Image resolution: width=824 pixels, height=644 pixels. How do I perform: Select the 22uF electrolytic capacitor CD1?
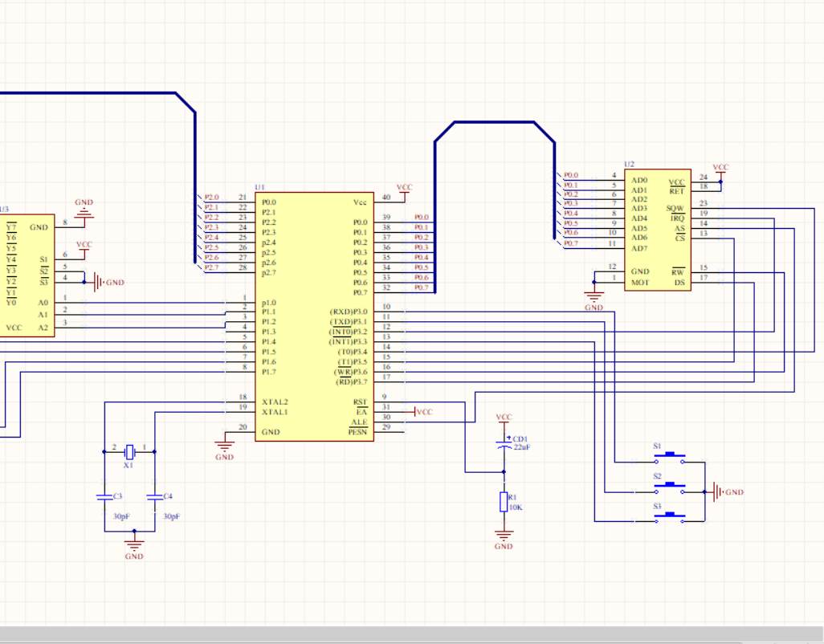[x=504, y=443]
